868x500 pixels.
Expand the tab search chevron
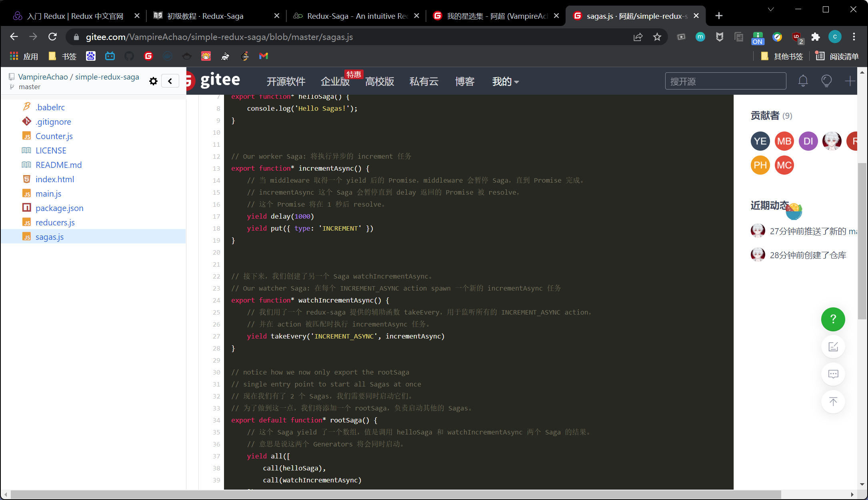(770, 10)
